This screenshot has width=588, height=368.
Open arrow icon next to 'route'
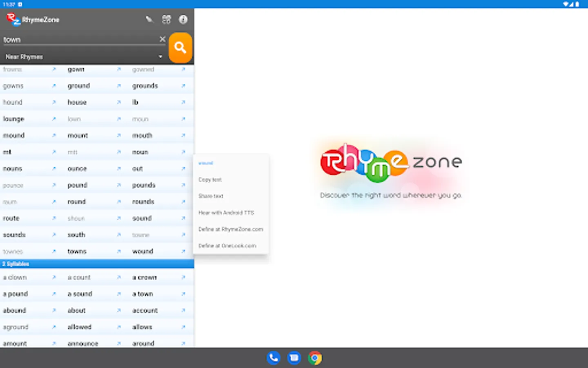[x=54, y=218]
